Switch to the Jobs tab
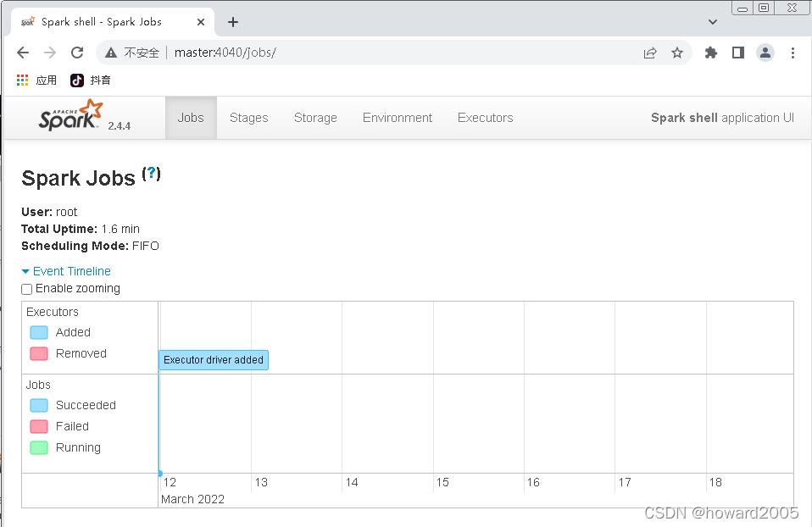This screenshot has width=812, height=527. (x=191, y=118)
